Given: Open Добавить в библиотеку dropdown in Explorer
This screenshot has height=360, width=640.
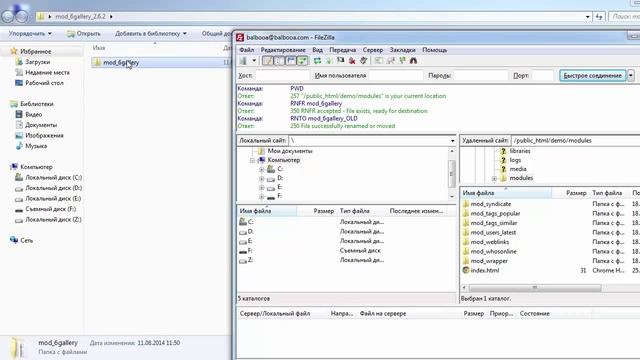Looking at the screenshot, I should pos(151,33).
